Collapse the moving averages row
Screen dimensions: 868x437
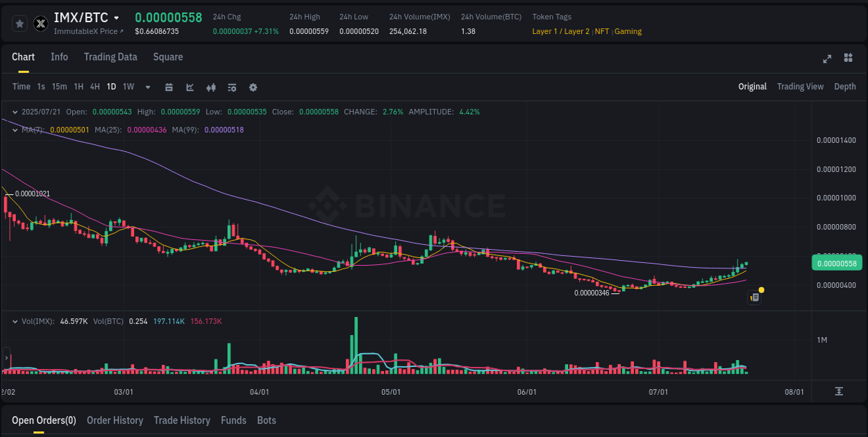point(15,129)
